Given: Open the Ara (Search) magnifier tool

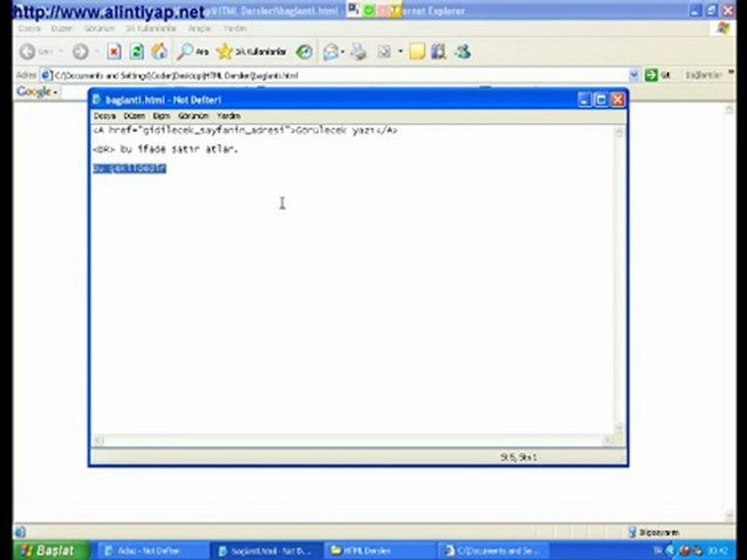Looking at the screenshot, I should tap(192, 51).
